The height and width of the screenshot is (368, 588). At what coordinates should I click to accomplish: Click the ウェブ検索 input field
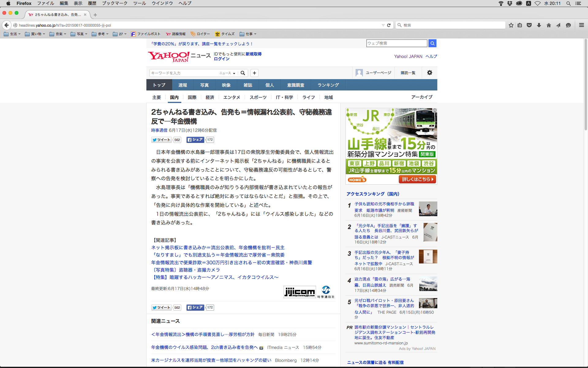coord(397,43)
